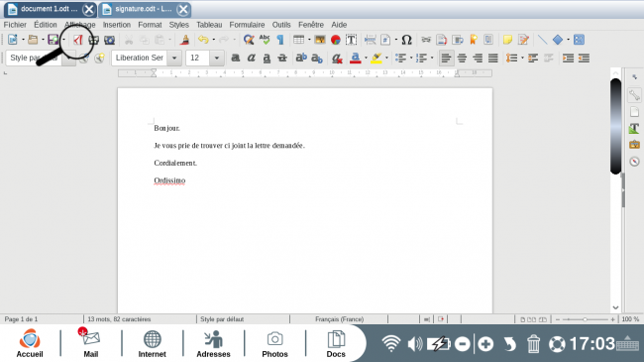Export the document directly as PDF
This screenshot has width=644, height=362.
tap(78, 40)
